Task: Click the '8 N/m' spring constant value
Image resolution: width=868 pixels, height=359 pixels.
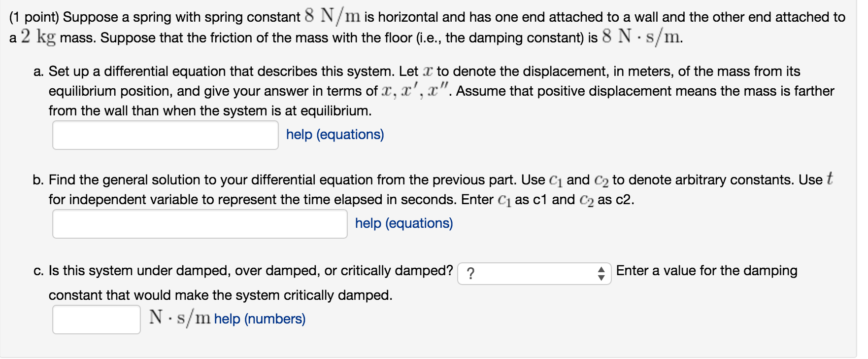Action: [333, 16]
